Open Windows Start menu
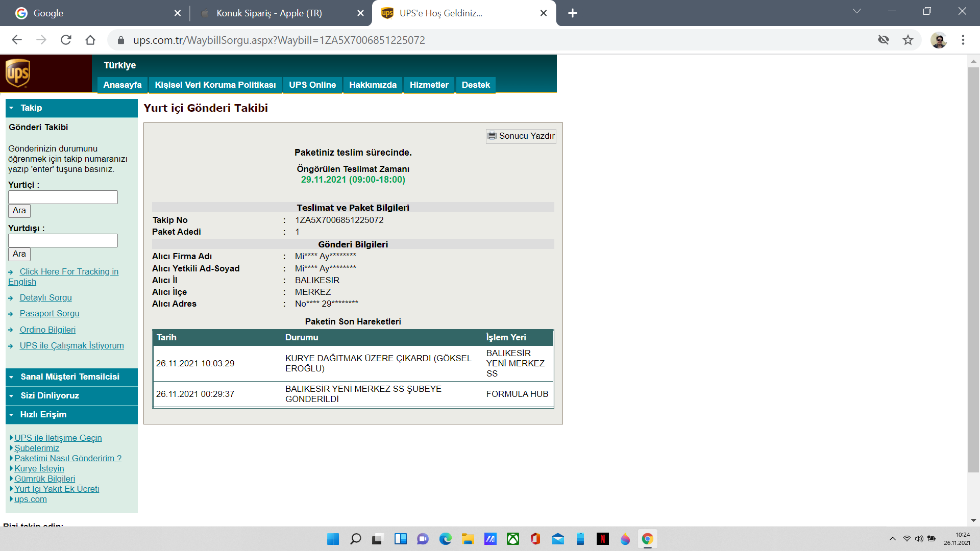 tap(333, 539)
